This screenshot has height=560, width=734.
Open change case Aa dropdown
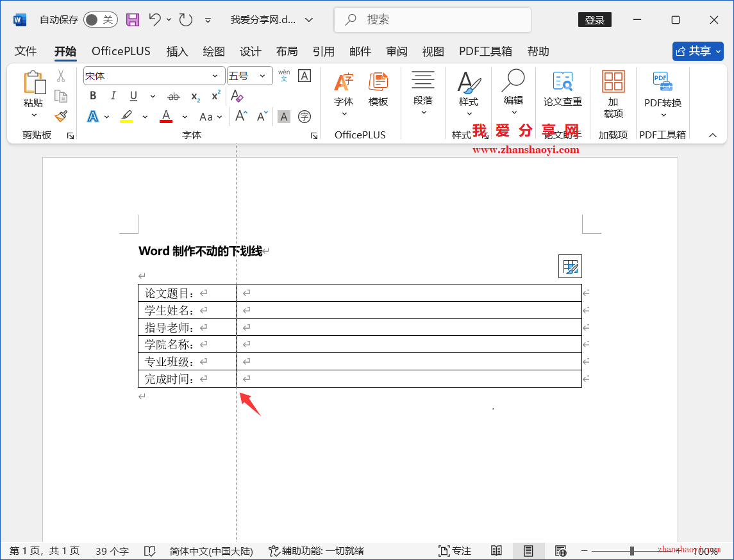tap(211, 117)
